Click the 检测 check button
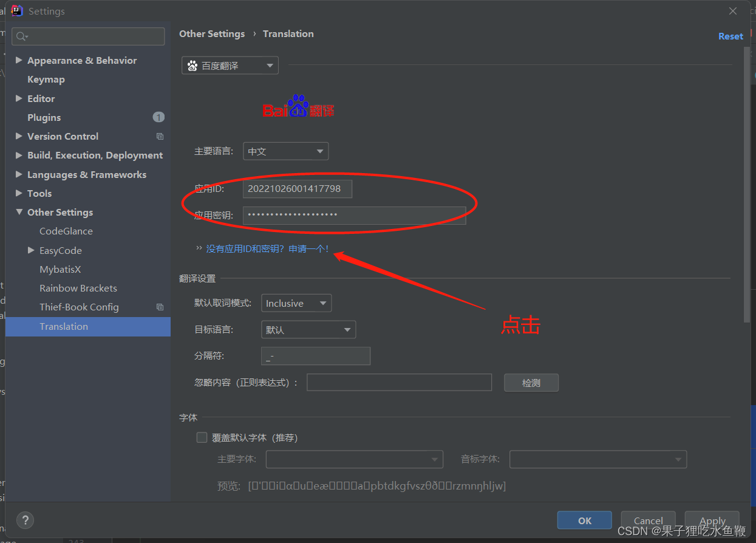Screen dimensions: 756x543 [x=531, y=383]
